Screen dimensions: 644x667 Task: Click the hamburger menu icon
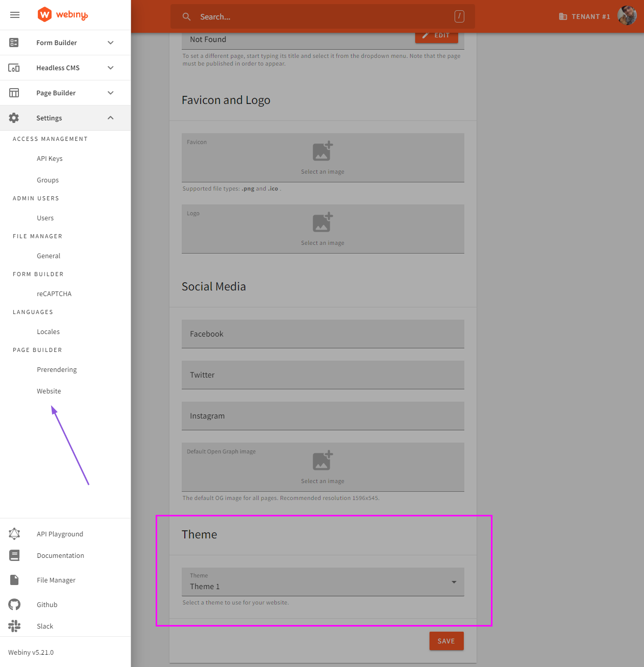[15, 15]
